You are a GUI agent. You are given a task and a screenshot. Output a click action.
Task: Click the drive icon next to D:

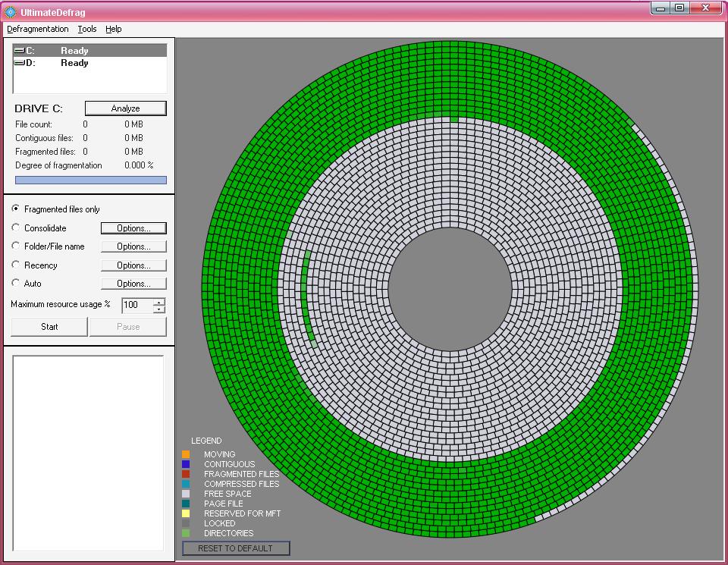pos(20,63)
